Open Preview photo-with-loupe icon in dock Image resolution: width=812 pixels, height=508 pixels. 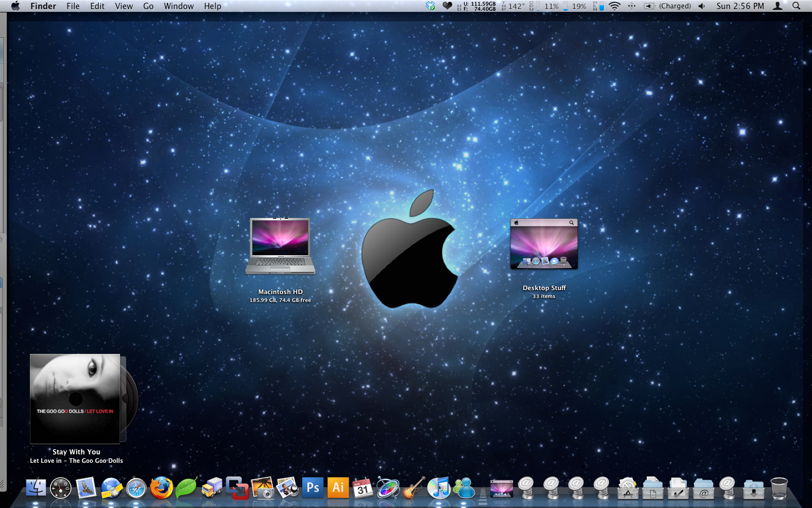(287, 488)
